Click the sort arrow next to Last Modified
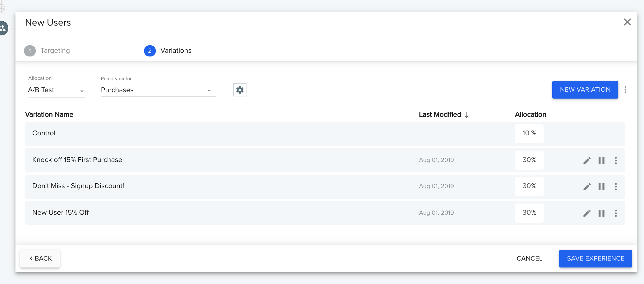Image resolution: width=644 pixels, height=284 pixels. click(467, 115)
